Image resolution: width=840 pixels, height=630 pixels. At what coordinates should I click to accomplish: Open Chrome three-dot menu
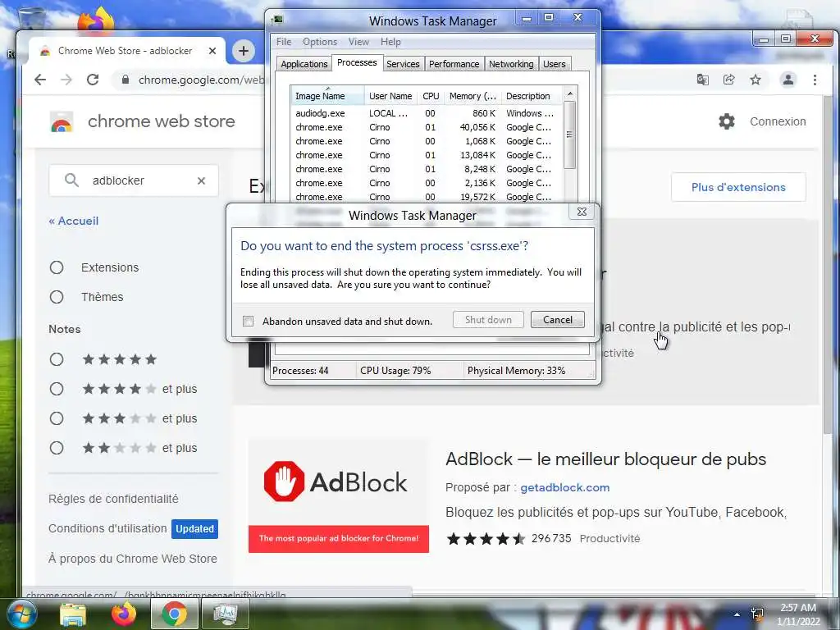point(815,80)
